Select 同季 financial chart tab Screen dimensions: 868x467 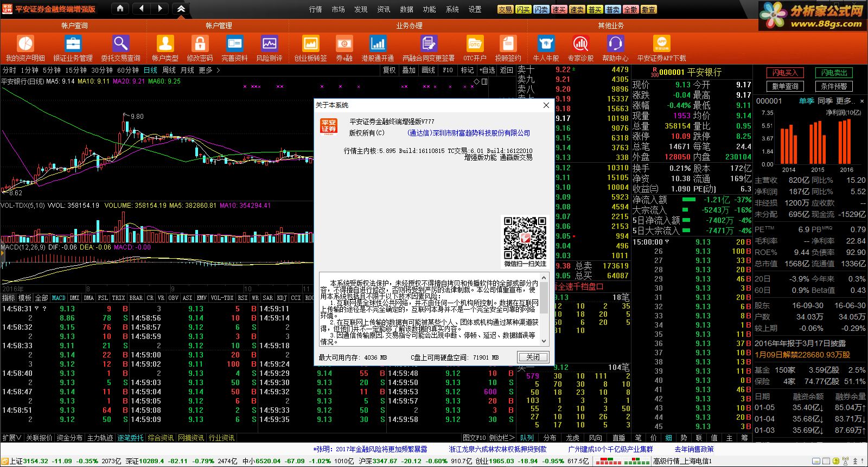(825, 101)
